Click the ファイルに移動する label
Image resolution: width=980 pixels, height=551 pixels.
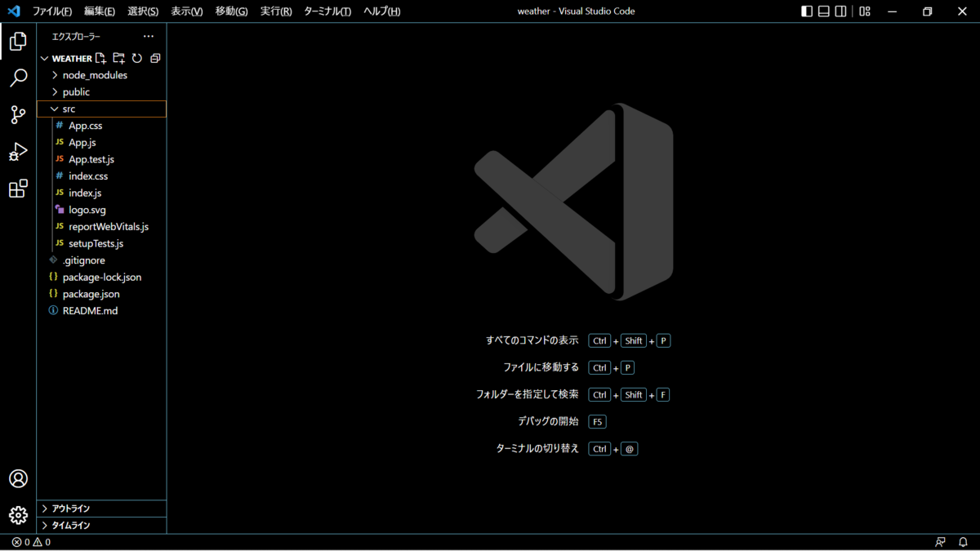pos(541,367)
